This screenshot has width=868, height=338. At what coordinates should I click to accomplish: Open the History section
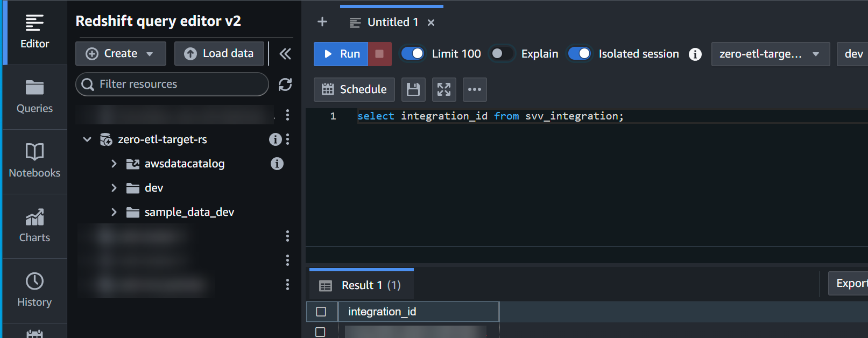tap(34, 291)
